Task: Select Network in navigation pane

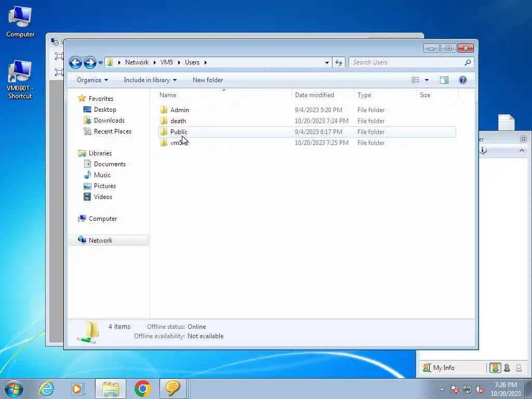Action: coord(100,241)
